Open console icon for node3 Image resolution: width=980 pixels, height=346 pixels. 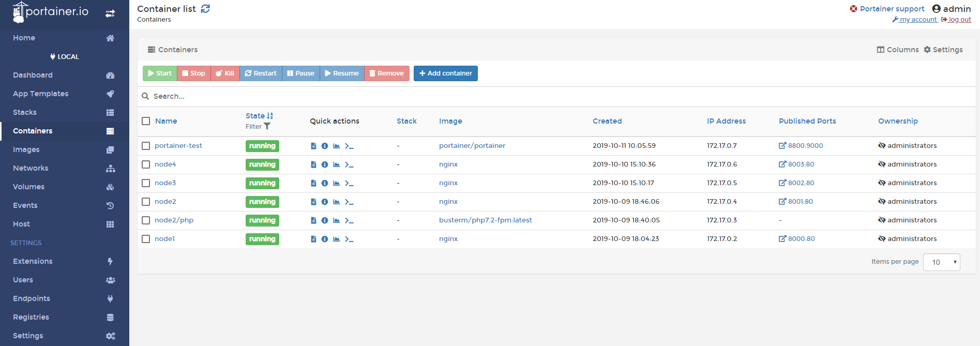click(x=349, y=183)
